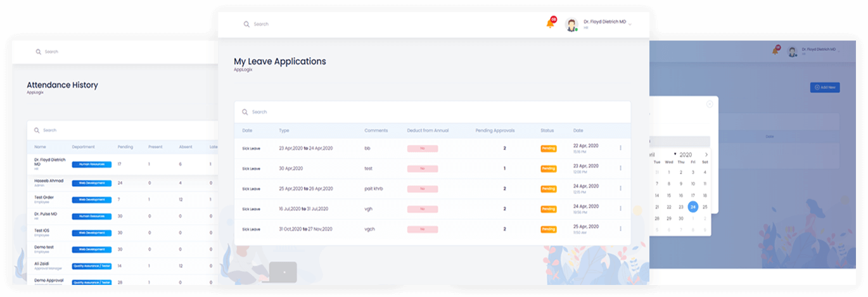The height and width of the screenshot is (297, 868).
Task: Open three-dot menu for the 'vgch' comment row
Action: 620,229
